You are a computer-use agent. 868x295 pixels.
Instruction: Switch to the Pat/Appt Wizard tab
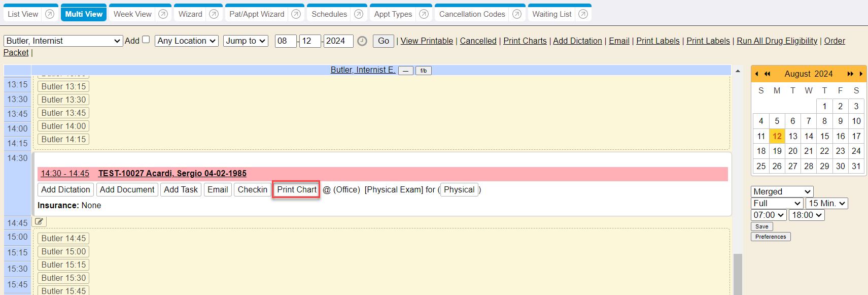(257, 14)
